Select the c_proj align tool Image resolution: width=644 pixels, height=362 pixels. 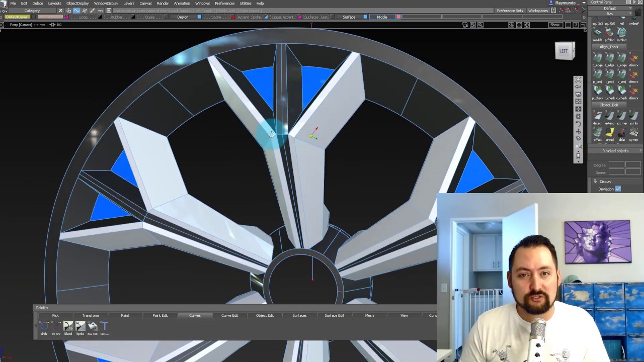(621, 74)
